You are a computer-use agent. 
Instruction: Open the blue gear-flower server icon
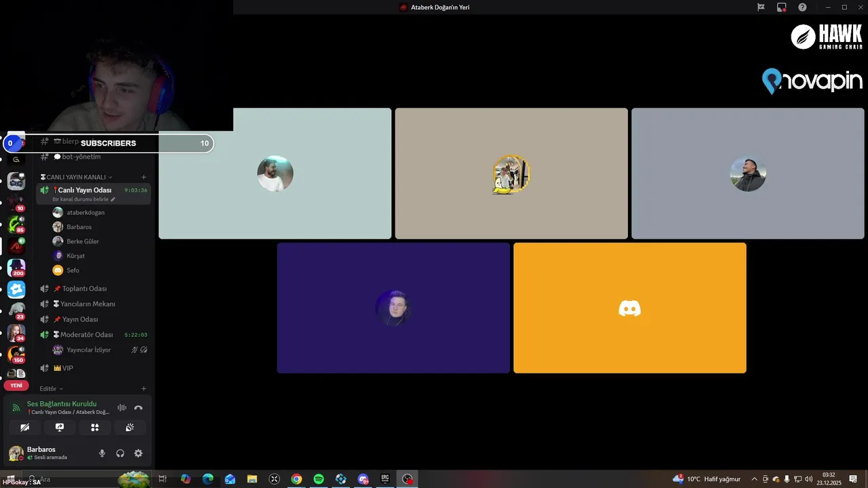(16, 289)
